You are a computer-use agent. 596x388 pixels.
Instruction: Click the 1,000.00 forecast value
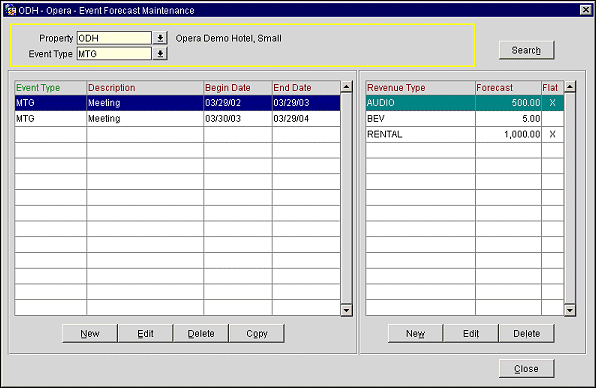[509, 134]
